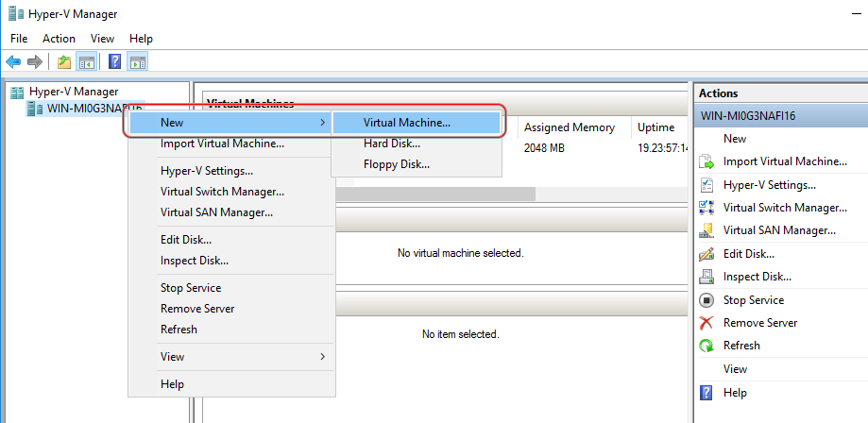Click Edit Disk pencil icon in Actions pane
Viewport: 868px width, 423px height.
click(706, 254)
